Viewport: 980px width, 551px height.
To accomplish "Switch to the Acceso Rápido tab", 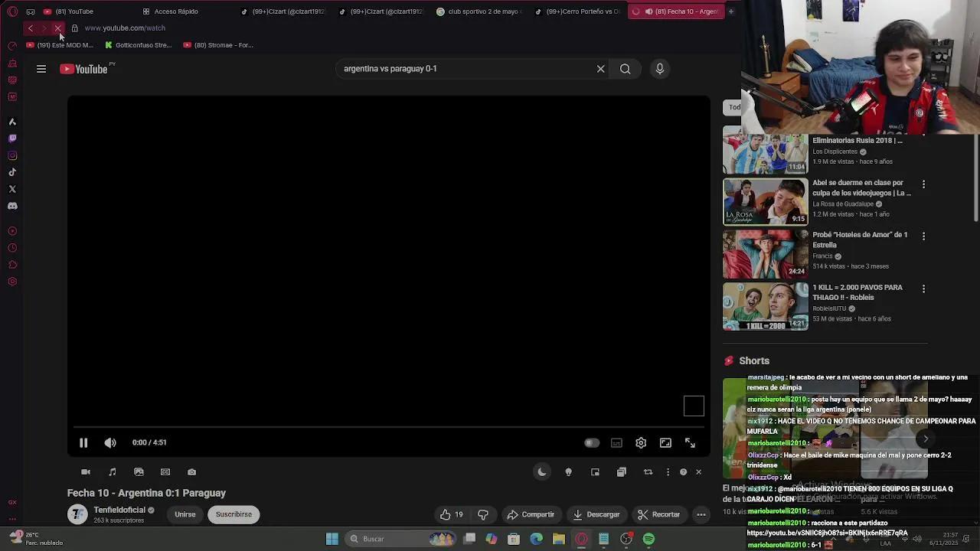I will click(176, 11).
